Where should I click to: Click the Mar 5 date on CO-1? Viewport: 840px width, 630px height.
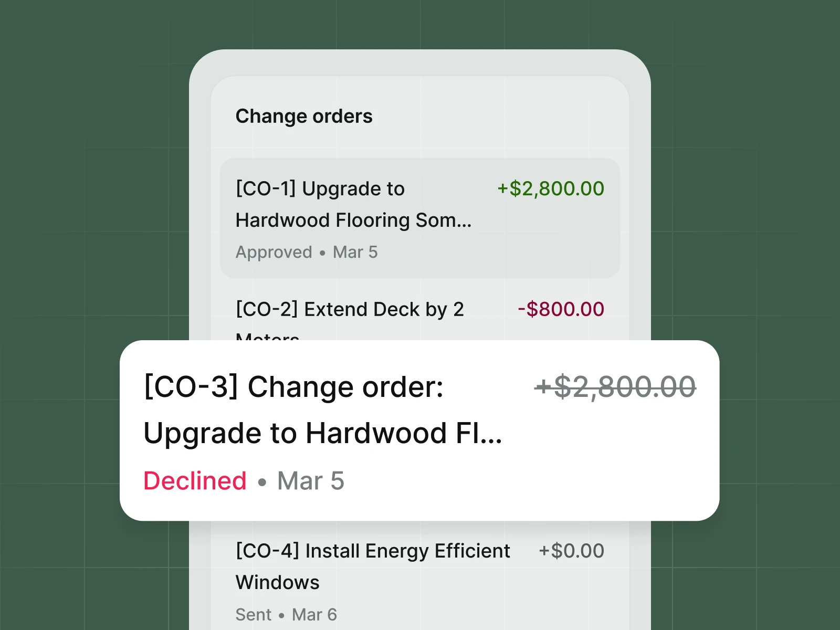354,252
